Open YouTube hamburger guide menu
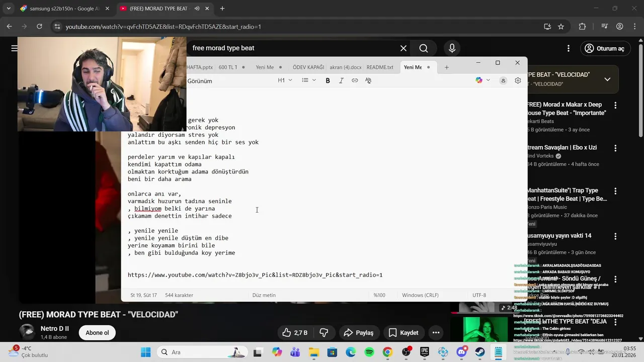 tap(14, 48)
